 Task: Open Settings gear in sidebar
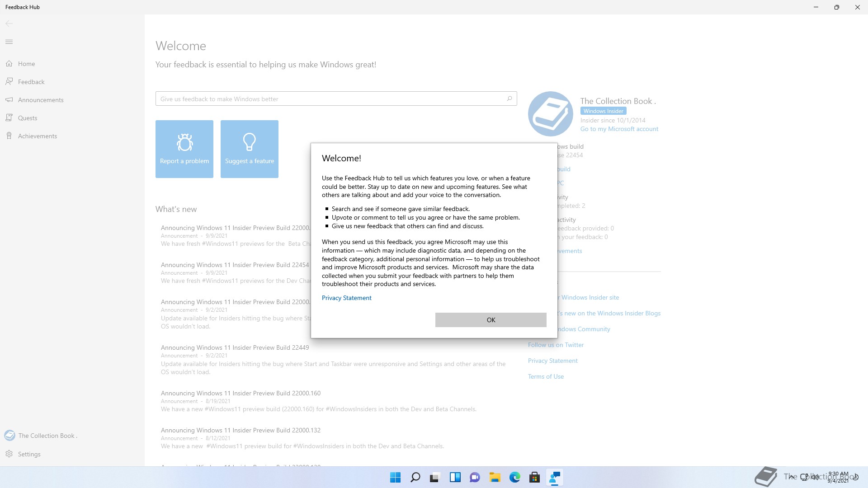pos(29,454)
